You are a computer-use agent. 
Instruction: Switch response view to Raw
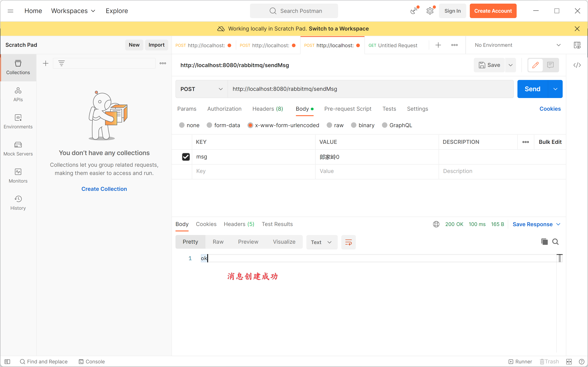[x=218, y=242]
